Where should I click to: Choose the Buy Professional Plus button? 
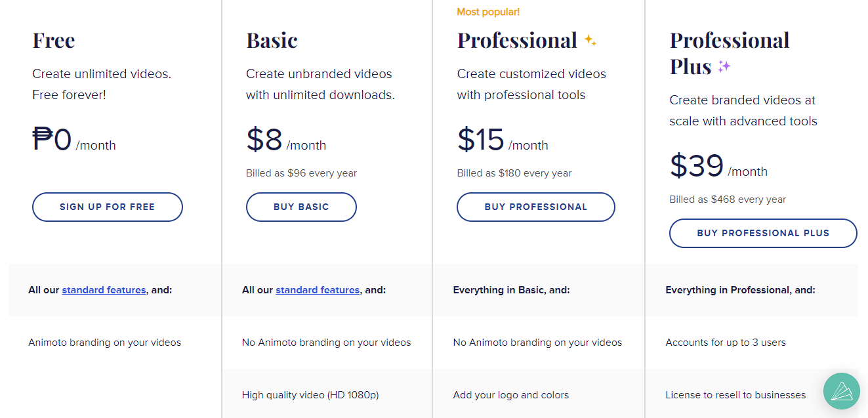(x=763, y=233)
